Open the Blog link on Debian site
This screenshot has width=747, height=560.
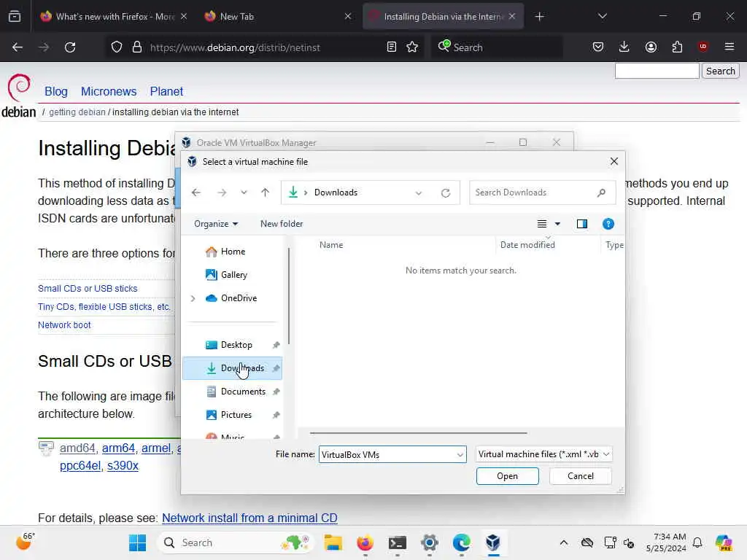coord(56,91)
